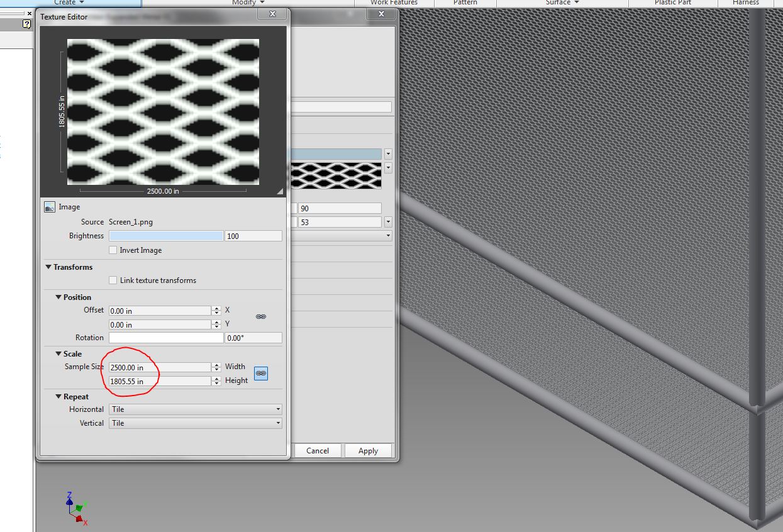The image size is (783, 532).
Task: Adjust the Brightness slider
Action: [166, 235]
